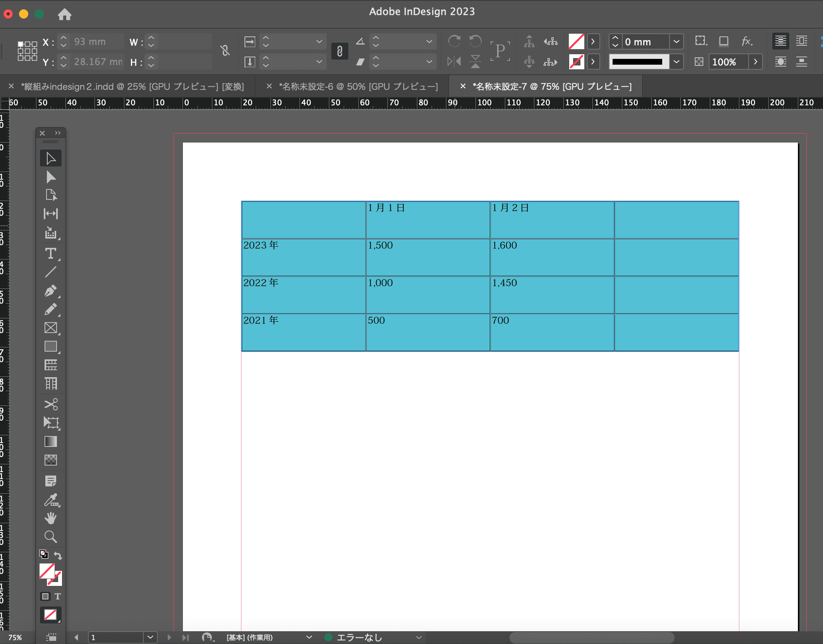This screenshot has height=644, width=823.
Task: Select the Direct Selection tool
Action: point(51,177)
